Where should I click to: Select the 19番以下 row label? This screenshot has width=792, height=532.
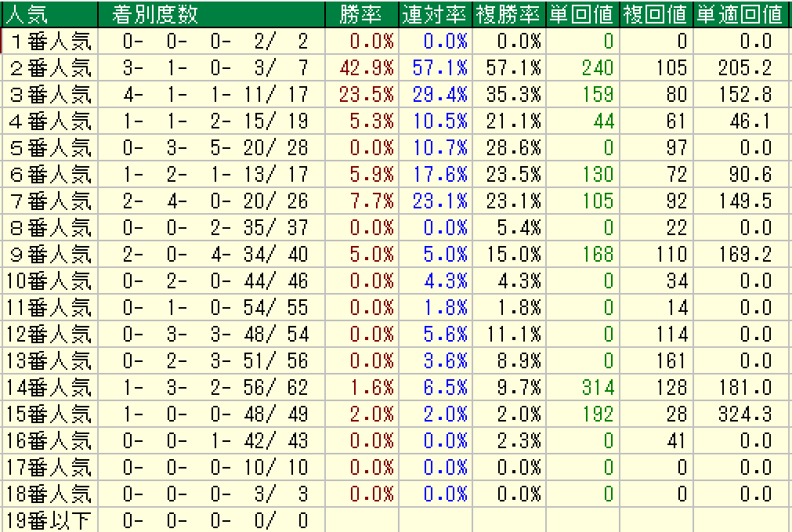(49, 521)
